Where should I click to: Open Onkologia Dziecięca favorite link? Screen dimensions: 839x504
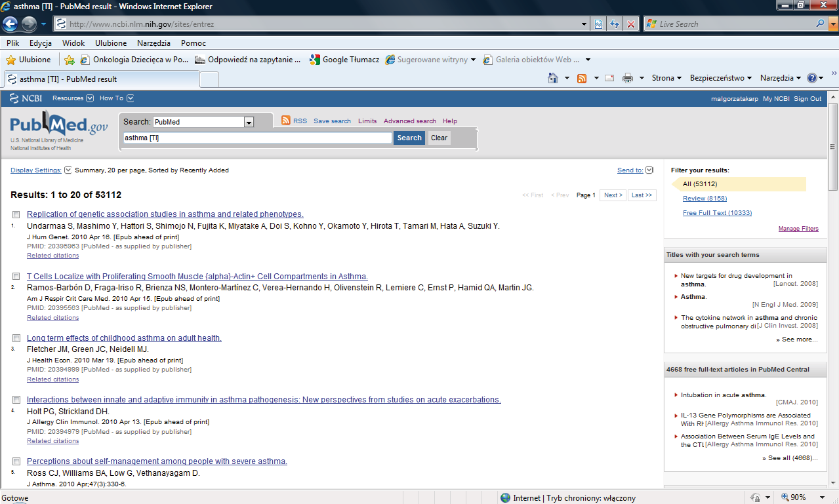pos(134,60)
